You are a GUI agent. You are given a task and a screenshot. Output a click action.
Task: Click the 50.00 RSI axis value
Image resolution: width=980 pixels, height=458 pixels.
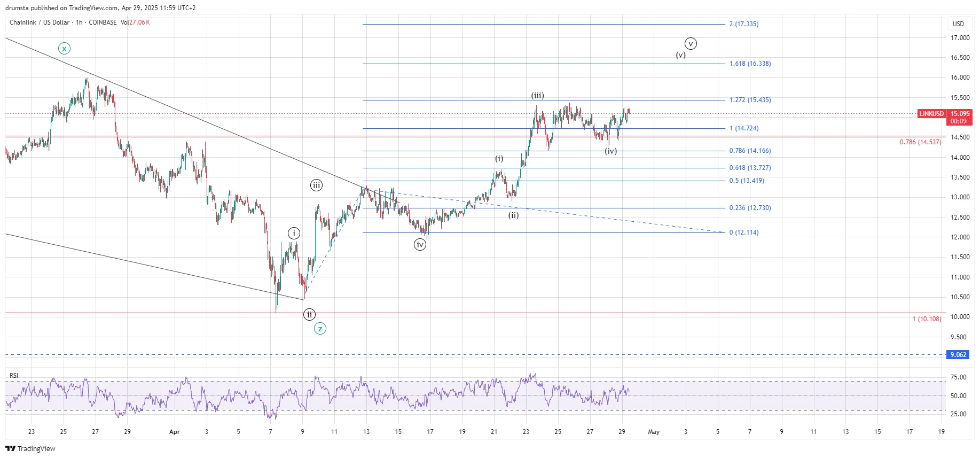click(x=959, y=396)
